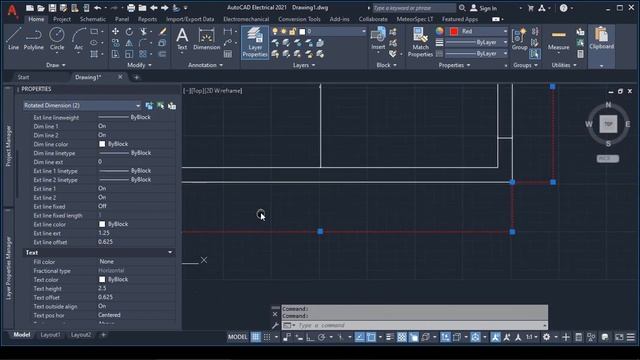Screen dimensions: 640x360
Task: Switch to the Schematic ribbon tab
Action: pyautogui.click(x=93, y=19)
